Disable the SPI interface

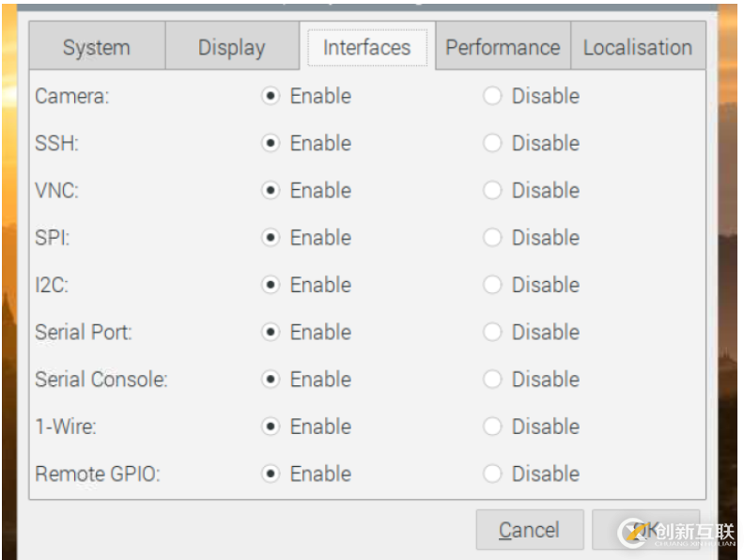click(492, 238)
